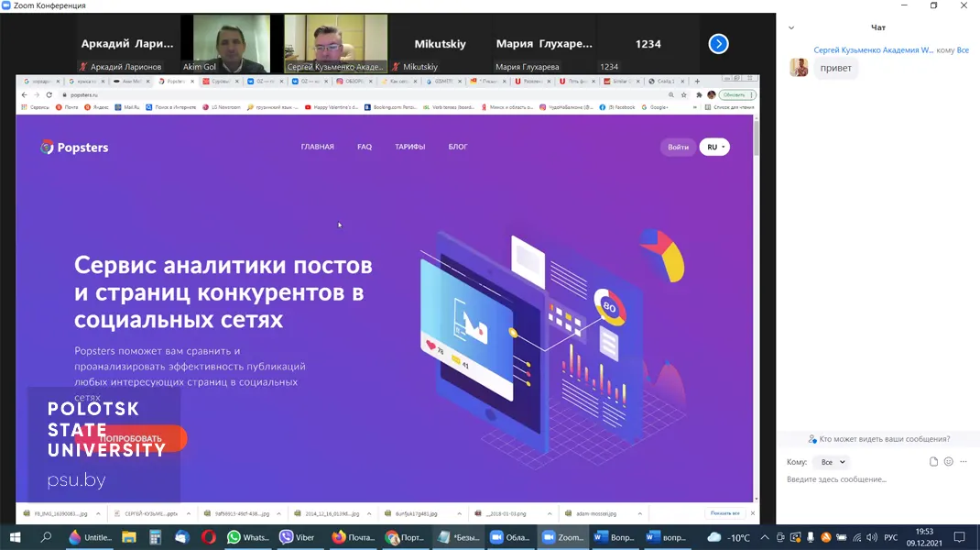This screenshot has width=980, height=550.
Task: Open File Explorer from taskbar
Action: point(129,537)
